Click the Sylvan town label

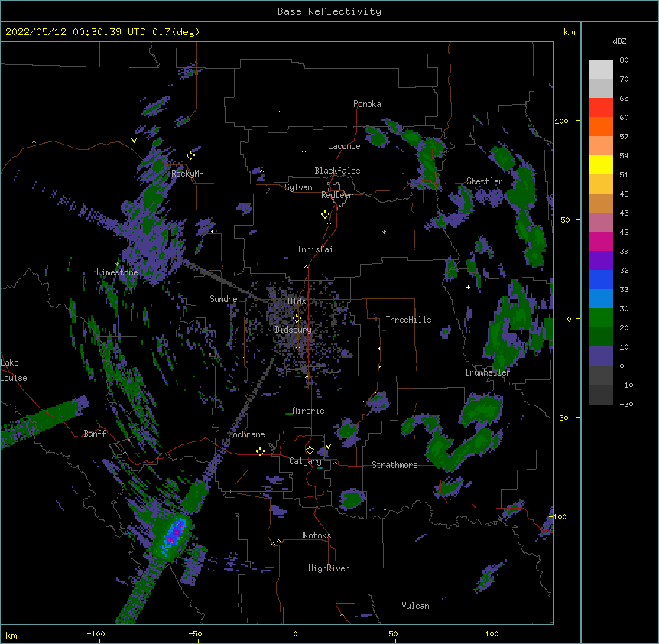pyautogui.click(x=298, y=187)
